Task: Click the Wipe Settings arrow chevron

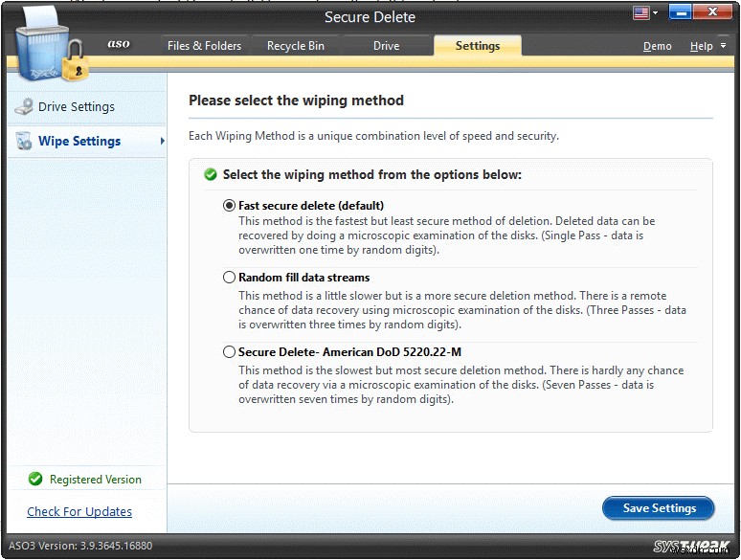Action: [x=162, y=141]
